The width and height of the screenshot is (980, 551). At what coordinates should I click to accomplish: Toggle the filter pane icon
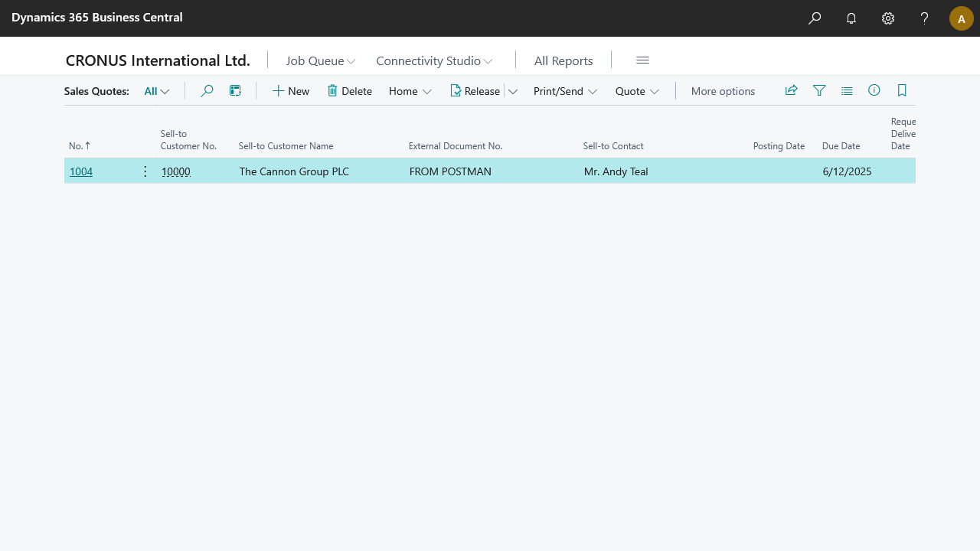pos(819,90)
